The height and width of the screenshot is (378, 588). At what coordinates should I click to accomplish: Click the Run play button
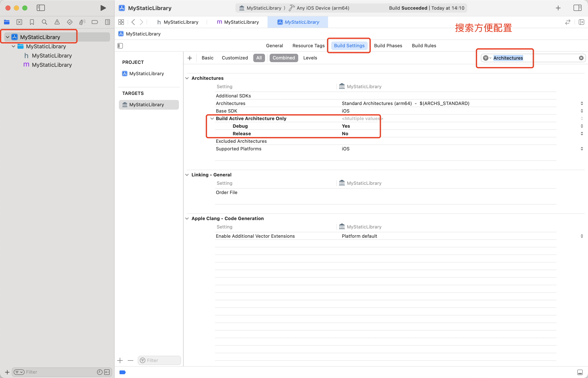[103, 8]
